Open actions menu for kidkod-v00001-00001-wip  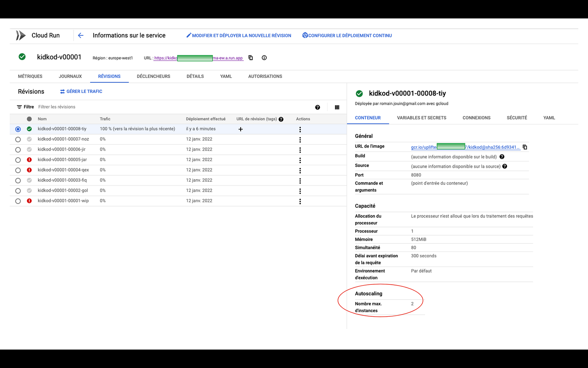click(x=300, y=201)
